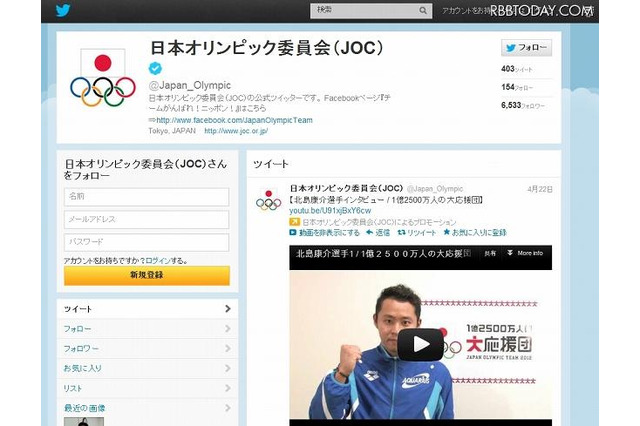Click the ログイン link in signup box
This screenshot has width=640, height=426.
tap(157, 260)
